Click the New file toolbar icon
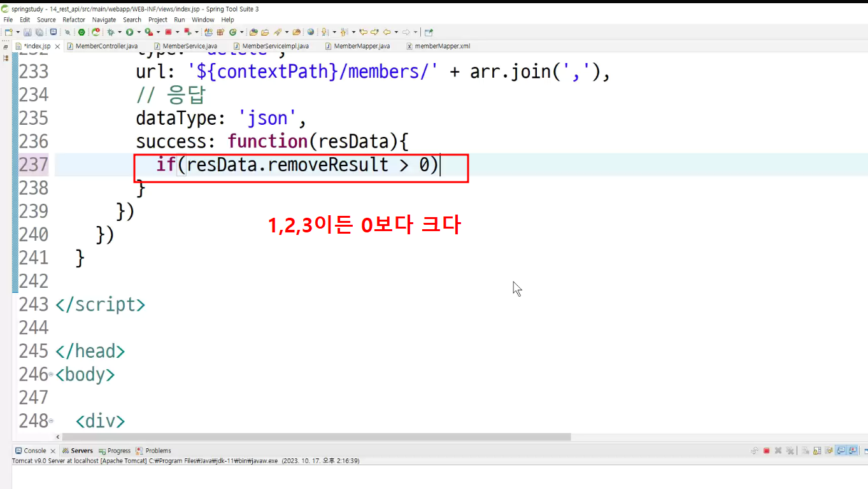Screen dimensions: 868x489 [x=8, y=32]
